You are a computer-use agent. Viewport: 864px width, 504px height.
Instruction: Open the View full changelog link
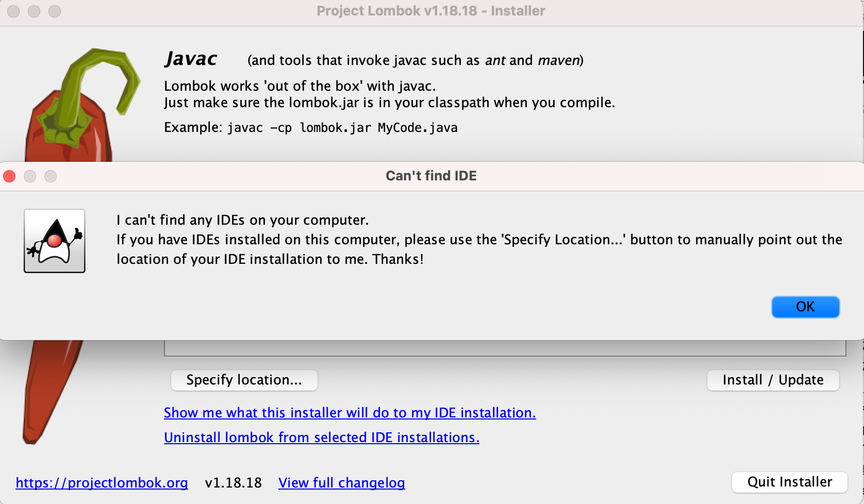point(341,483)
